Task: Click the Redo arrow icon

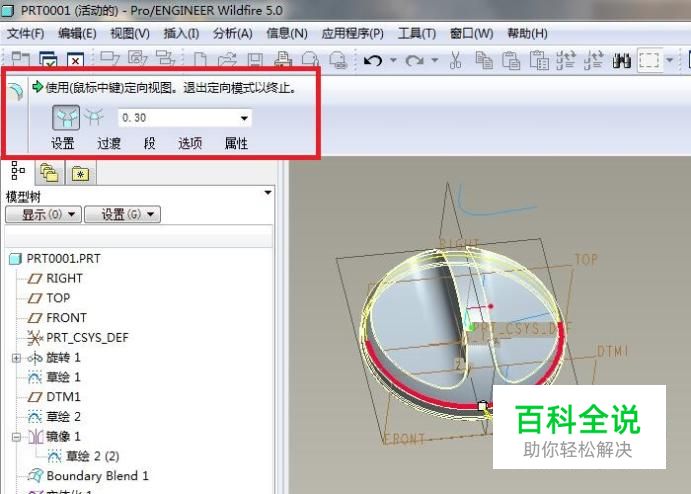Action: (x=414, y=60)
